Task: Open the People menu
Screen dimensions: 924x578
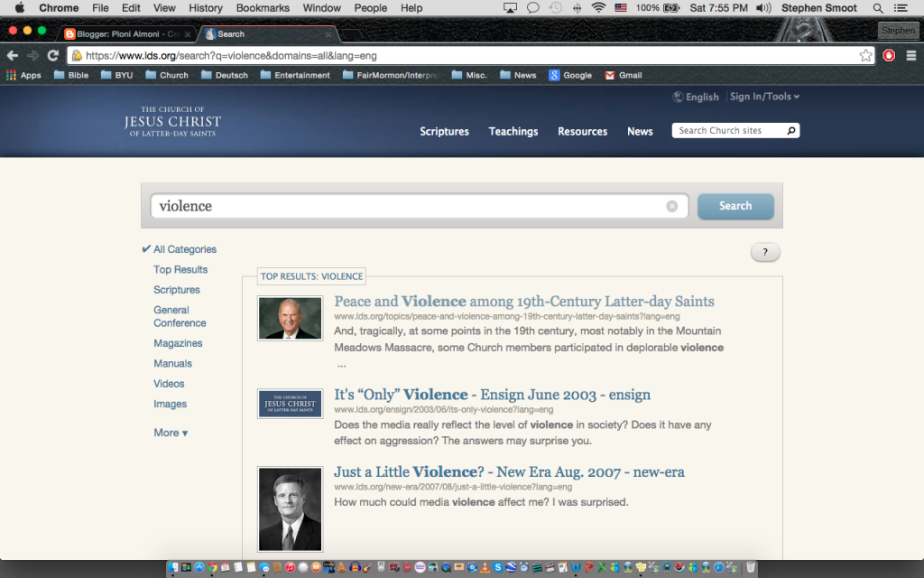Action: [370, 7]
